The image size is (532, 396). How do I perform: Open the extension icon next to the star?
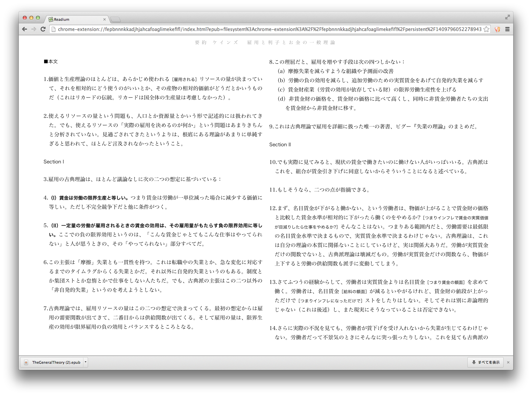(x=497, y=29)
